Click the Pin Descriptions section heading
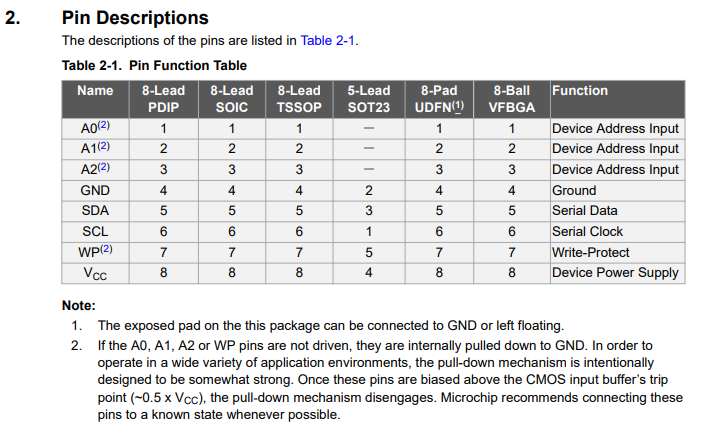This screenshot has width=710, height=435. coord(135,18)
